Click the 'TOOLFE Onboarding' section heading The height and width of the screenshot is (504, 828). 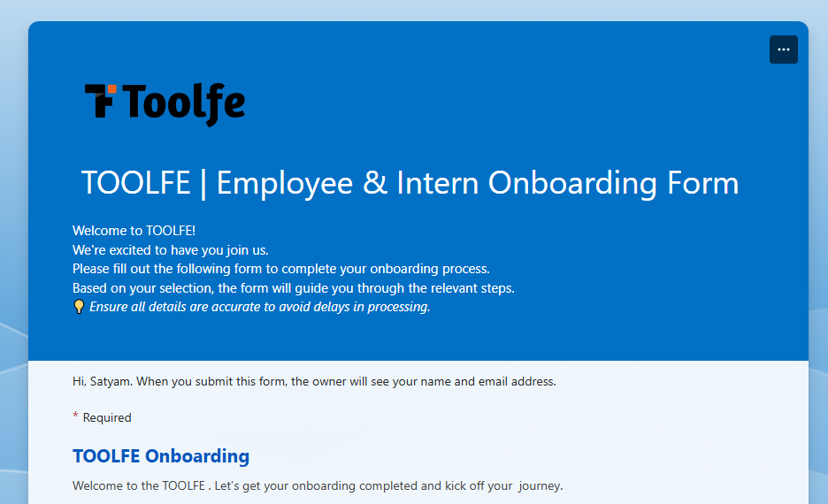160,456
